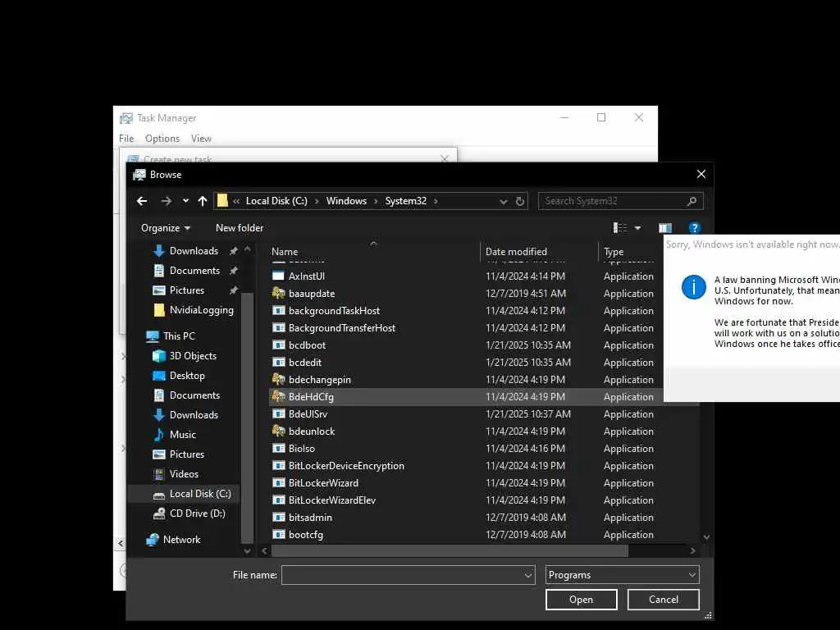Go up one folder level arrow

202,201
